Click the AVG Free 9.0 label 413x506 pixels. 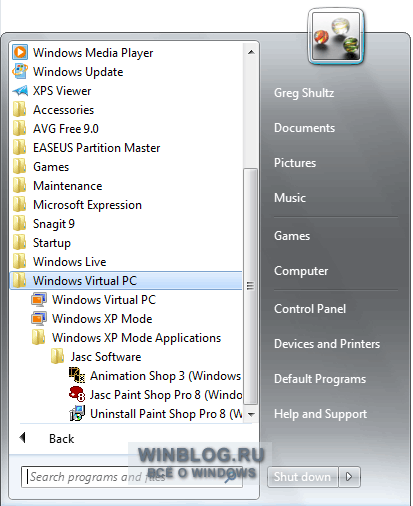(x=66, y=129)
